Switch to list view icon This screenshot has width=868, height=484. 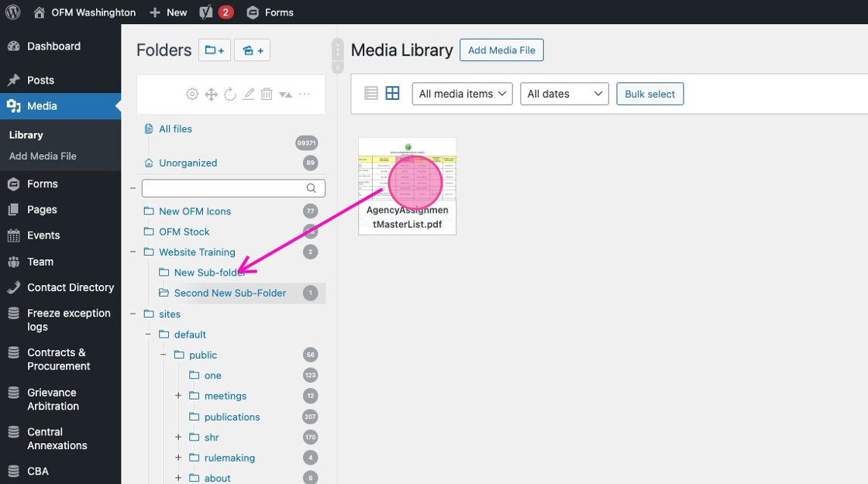371,94
